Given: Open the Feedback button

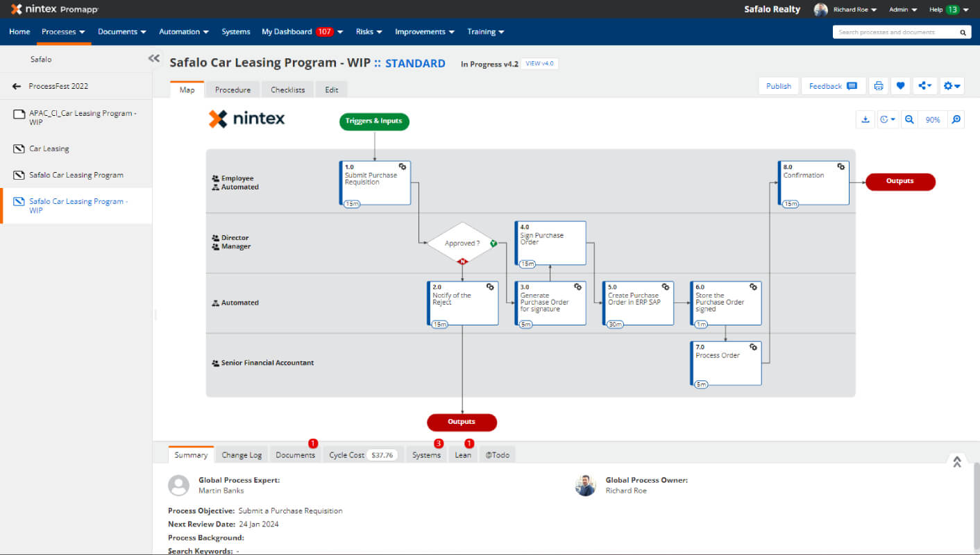Looking at the screenshot, I should [833, 86].
